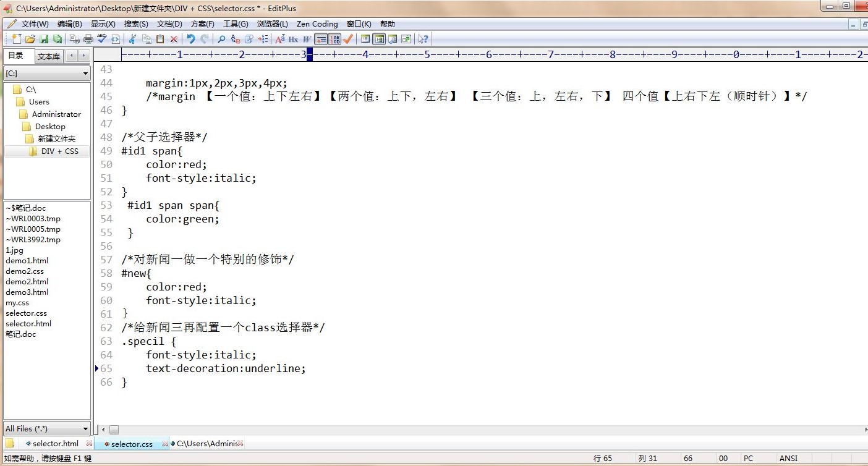
Task: Toggle the document selector toolbar button
Action: [x=365, y=39]
